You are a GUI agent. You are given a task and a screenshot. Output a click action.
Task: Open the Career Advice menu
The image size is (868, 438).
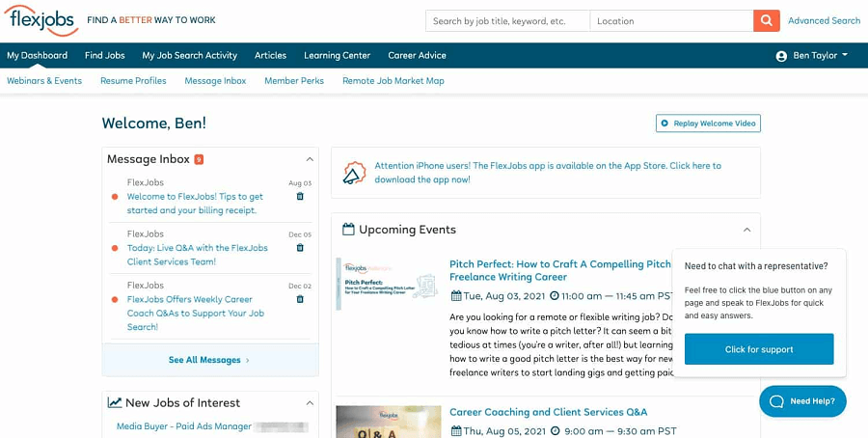[417, 55]
